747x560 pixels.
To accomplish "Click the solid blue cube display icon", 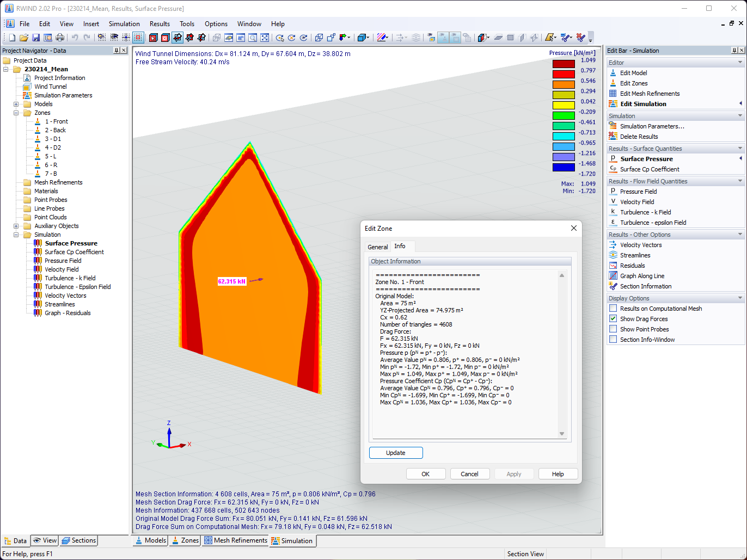I will [362, 38].
